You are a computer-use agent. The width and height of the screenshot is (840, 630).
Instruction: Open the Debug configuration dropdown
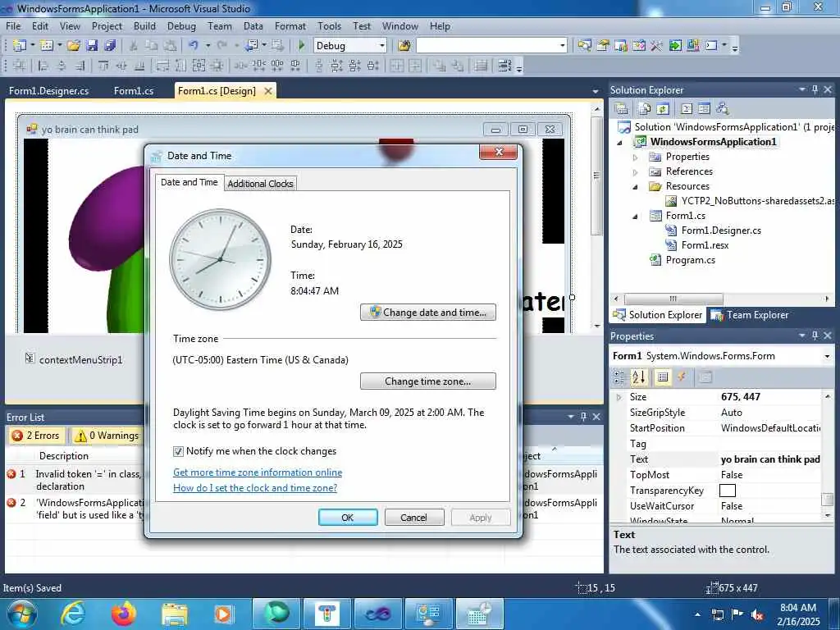382,46
